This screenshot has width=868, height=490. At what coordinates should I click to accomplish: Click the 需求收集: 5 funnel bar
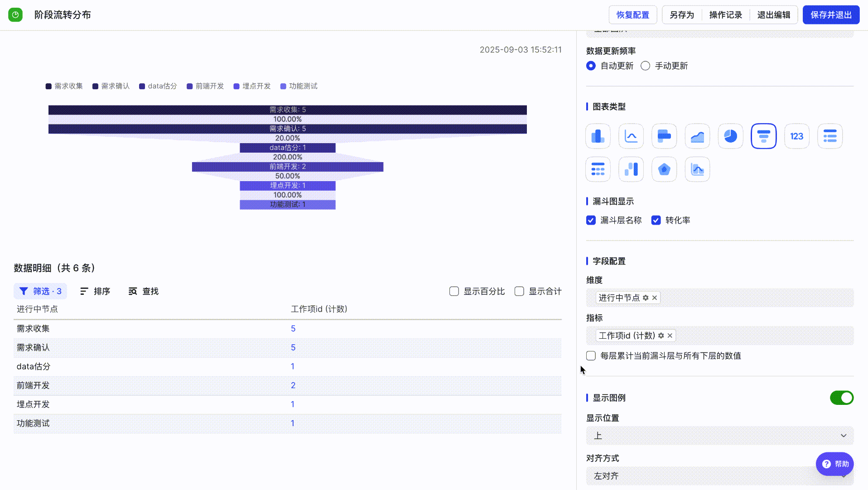pos(288,110)
